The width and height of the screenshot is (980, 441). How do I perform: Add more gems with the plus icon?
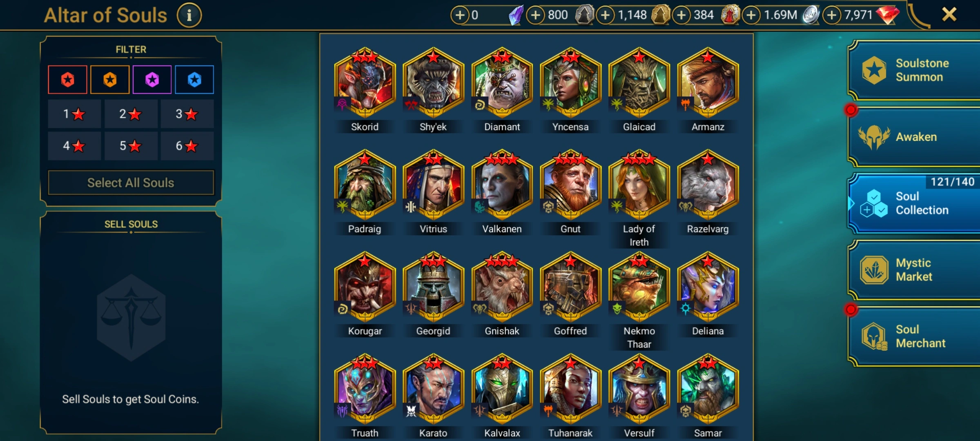tap(832, 15)
